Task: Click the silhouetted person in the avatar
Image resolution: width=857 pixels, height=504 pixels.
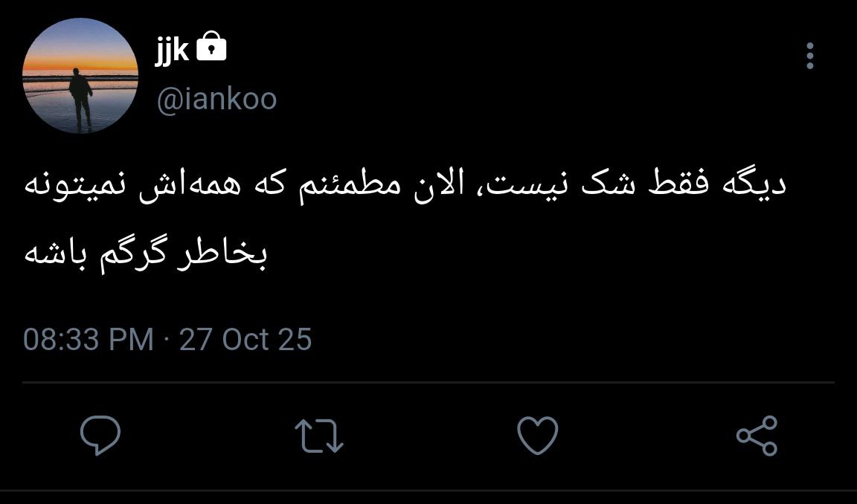Action: [80, 100]
